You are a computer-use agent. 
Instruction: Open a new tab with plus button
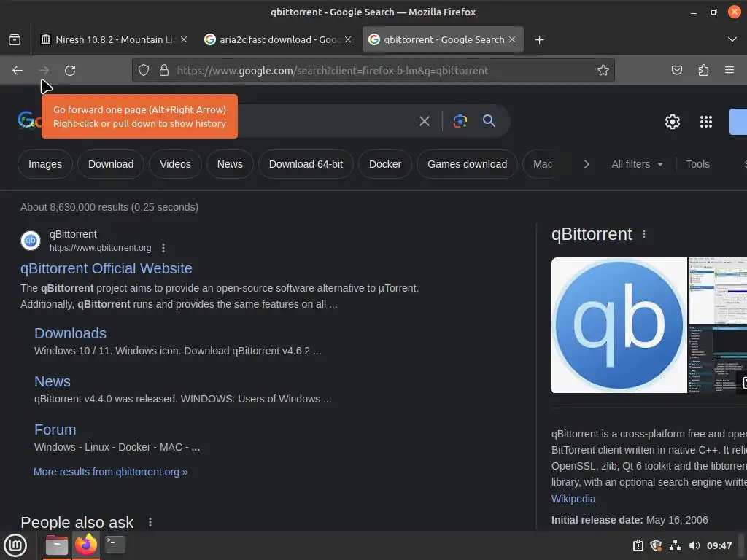(539, 39)
